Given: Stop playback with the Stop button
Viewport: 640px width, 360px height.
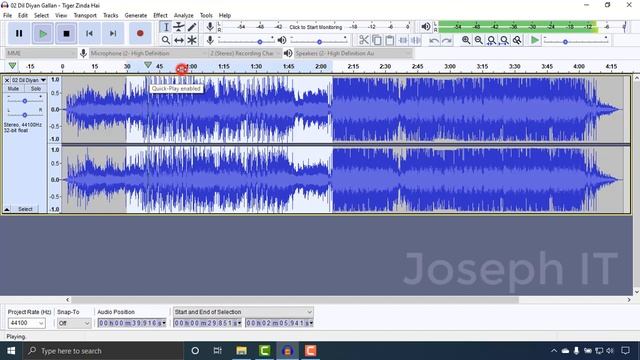Looking at the screenshot, I should pos(66,33).
